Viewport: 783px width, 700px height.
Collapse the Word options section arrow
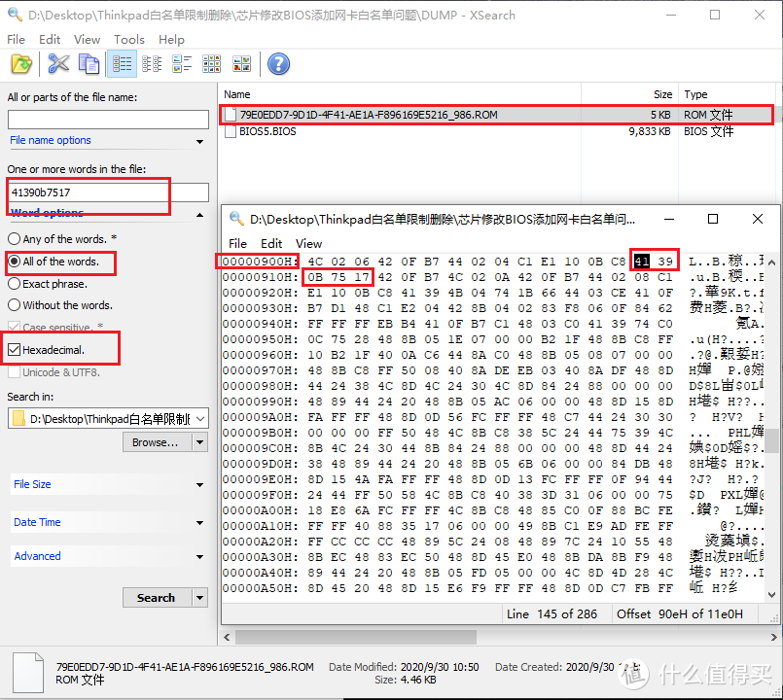click(199, 215)
